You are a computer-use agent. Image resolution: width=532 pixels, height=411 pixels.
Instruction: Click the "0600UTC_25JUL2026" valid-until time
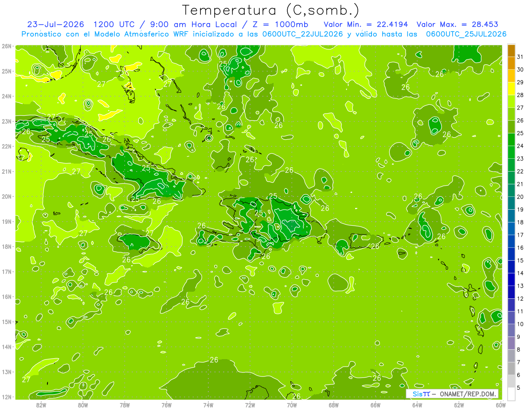pos(466,34)
